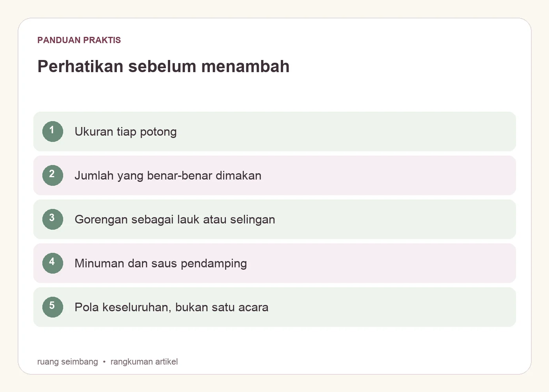The width and height of the screenshot is (549, 392).
Task: Click 'Gorengan sebagai lauk atau selingan'
Action: pos(175,220)
